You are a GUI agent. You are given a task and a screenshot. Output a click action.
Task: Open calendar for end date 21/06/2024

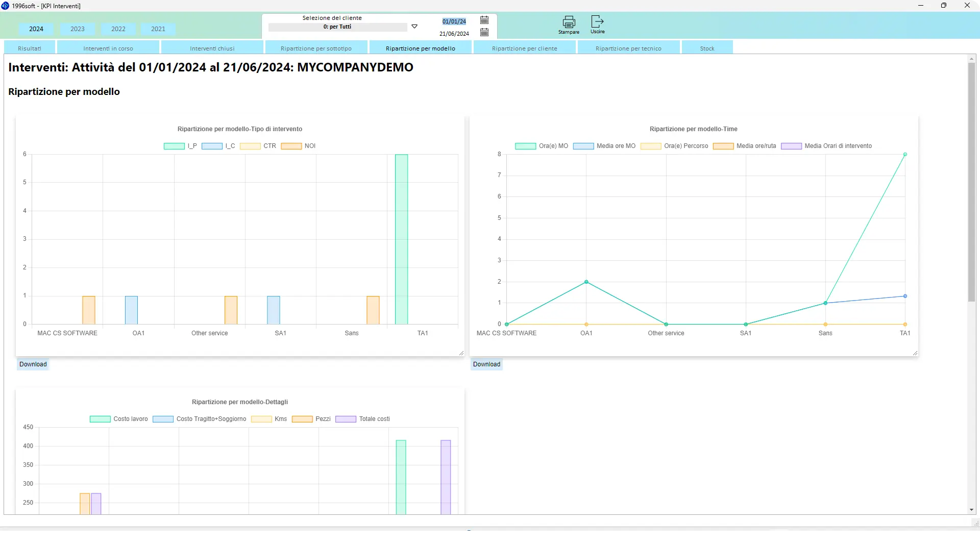pos(484,32)
